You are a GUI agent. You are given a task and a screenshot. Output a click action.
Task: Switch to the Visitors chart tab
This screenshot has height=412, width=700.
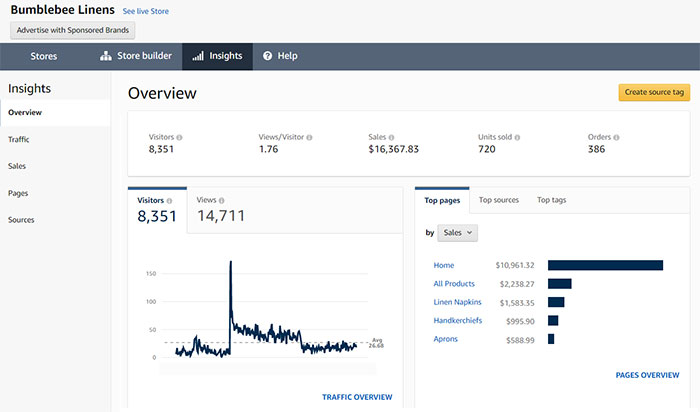157,210
